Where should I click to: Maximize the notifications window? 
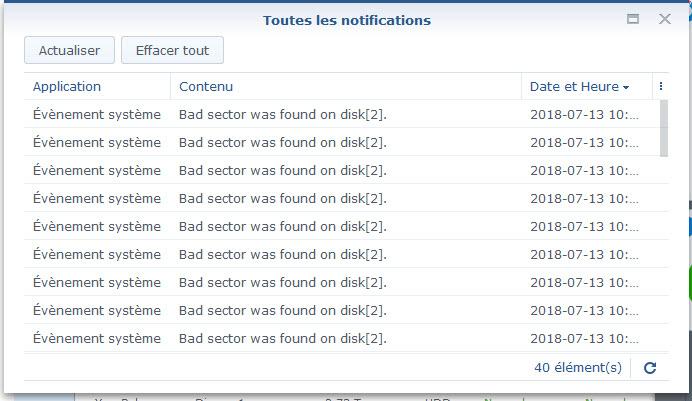tap(633, 19)
